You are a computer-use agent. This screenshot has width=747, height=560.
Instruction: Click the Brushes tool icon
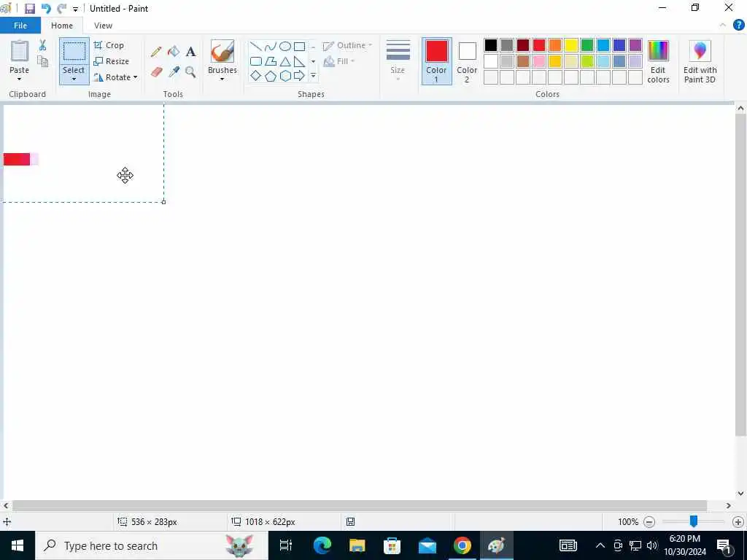point(222,52)
